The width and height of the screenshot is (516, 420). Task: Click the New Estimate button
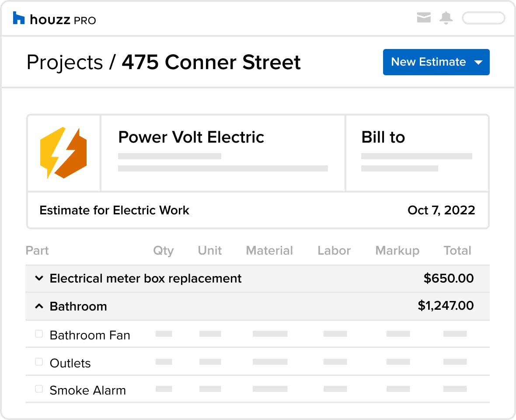436,62
